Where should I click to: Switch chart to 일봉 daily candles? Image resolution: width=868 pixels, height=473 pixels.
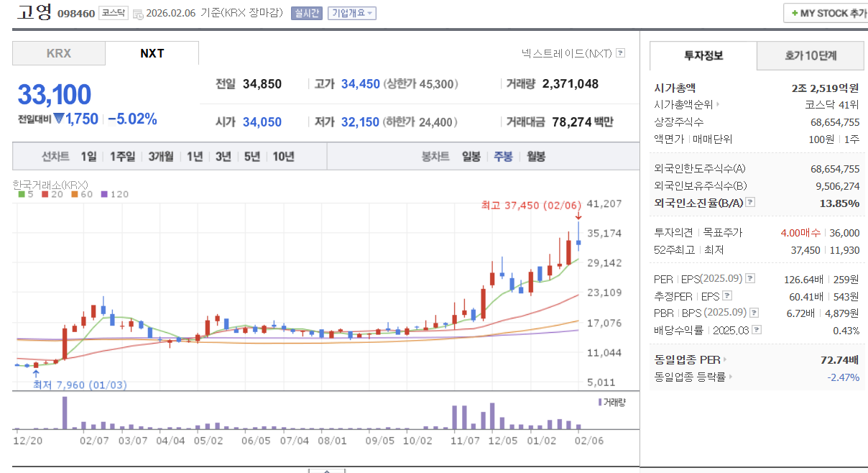point(471,156)
